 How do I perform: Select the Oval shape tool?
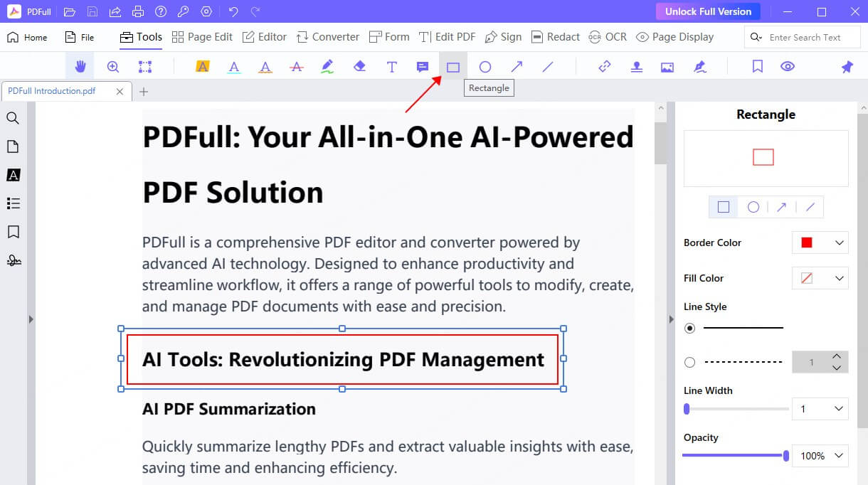pos(485,66)
